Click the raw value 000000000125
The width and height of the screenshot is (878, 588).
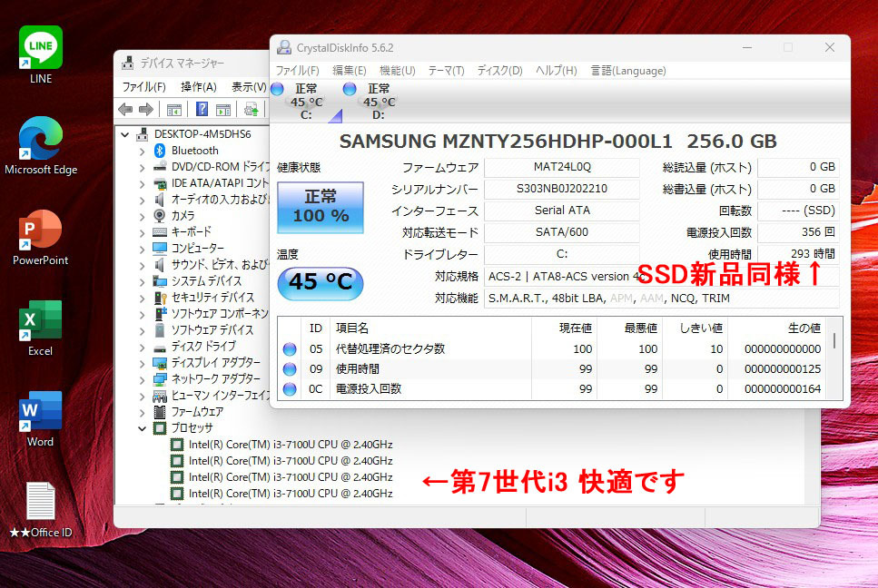tap(783, 369)
